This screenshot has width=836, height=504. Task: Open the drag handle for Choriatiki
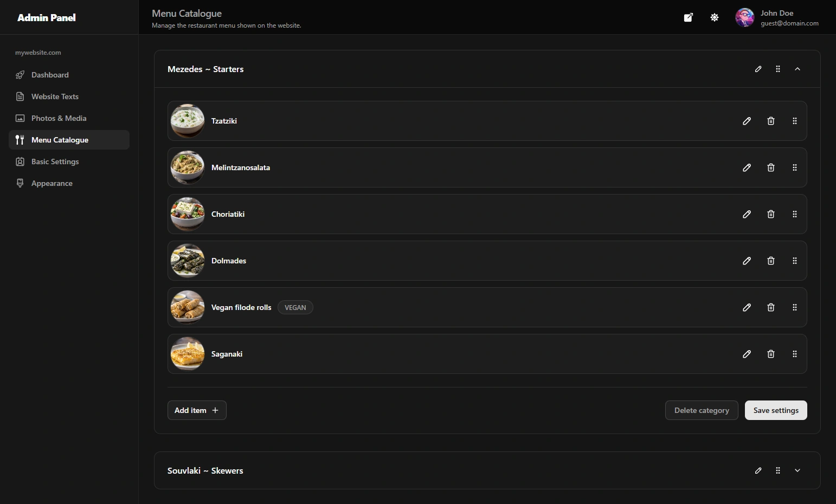coord(794,214)
